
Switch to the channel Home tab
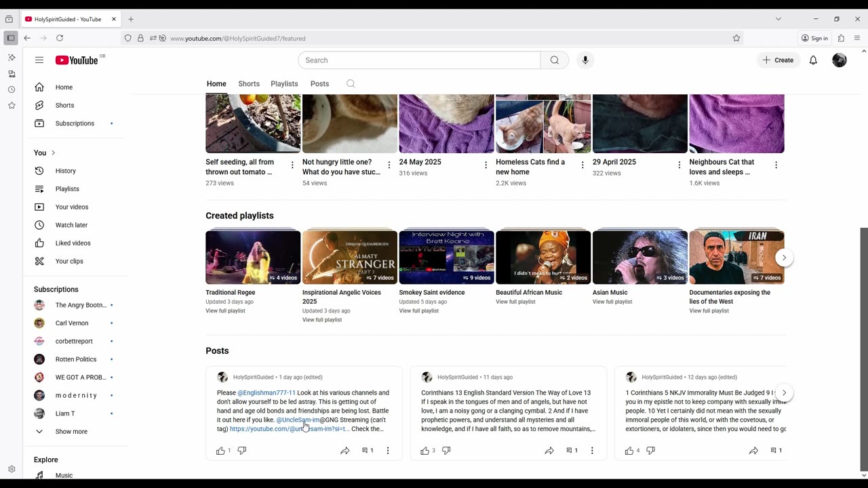216,84
